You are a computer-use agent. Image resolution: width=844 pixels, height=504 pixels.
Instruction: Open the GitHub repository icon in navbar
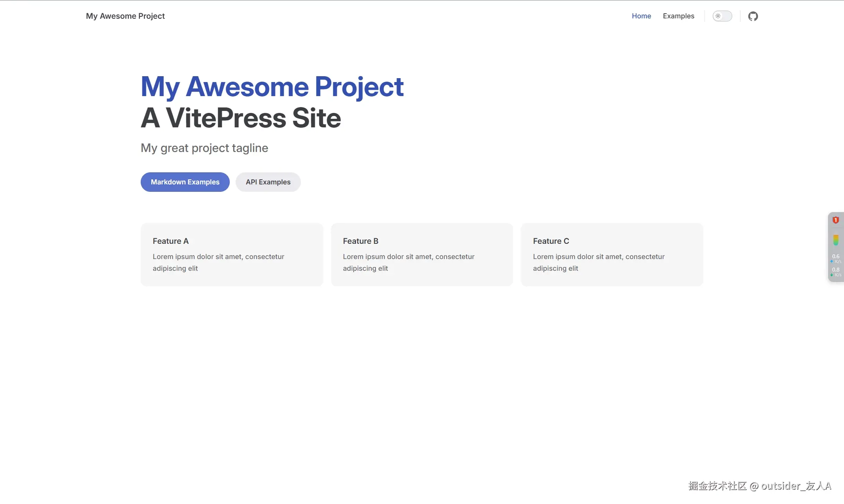pos(753,16)
